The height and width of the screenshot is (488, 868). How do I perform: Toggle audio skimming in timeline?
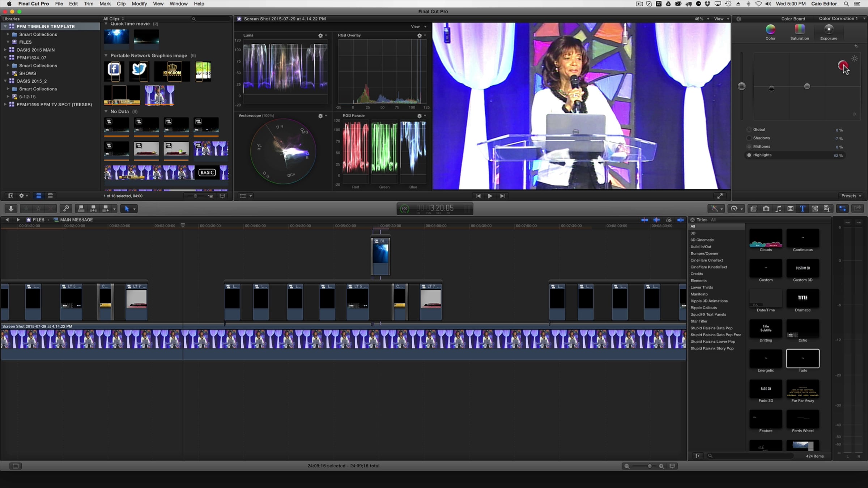pos(656,220)
